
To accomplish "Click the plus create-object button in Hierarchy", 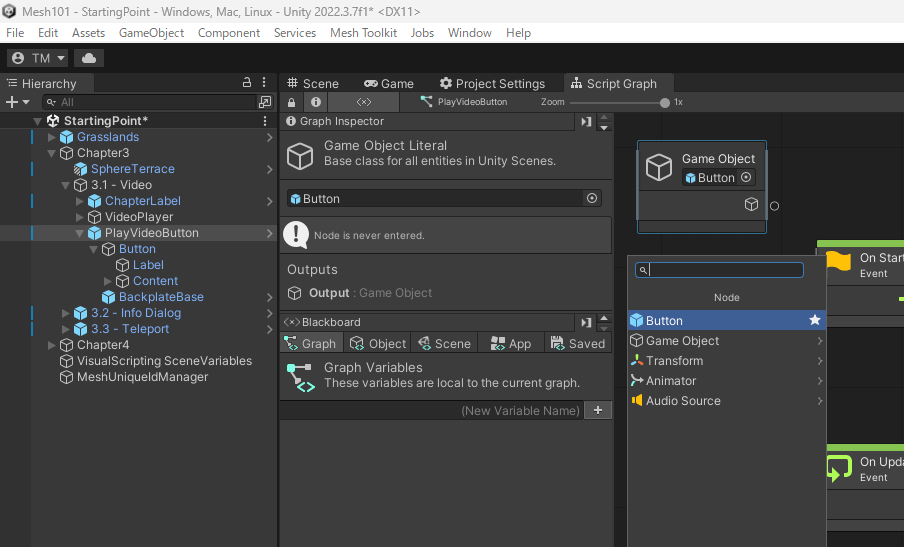I will coord(17,102).
